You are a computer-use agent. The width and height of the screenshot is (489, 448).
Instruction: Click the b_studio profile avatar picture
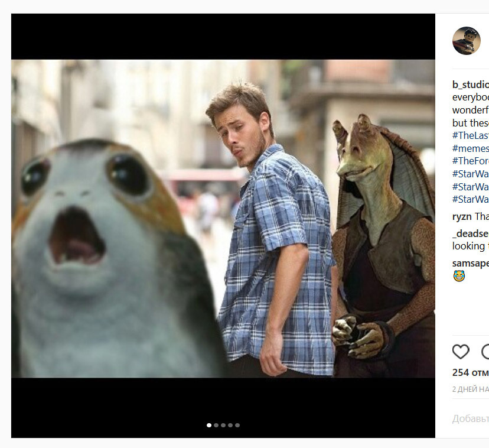pyautogui.click(x=466, y=41)
